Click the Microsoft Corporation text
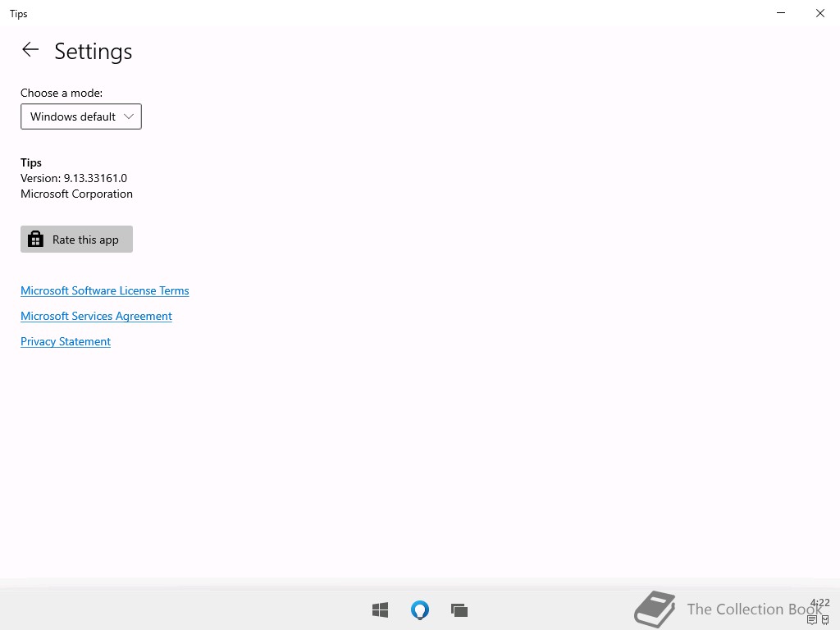Image resolution: width=840 pixels, height=630 pixels. pos(76,194)
